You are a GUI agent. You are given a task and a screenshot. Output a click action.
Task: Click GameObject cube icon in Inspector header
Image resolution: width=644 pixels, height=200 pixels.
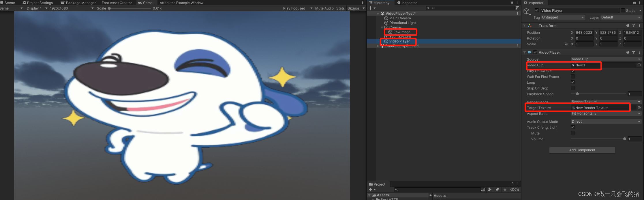click(x=527, y=11)
